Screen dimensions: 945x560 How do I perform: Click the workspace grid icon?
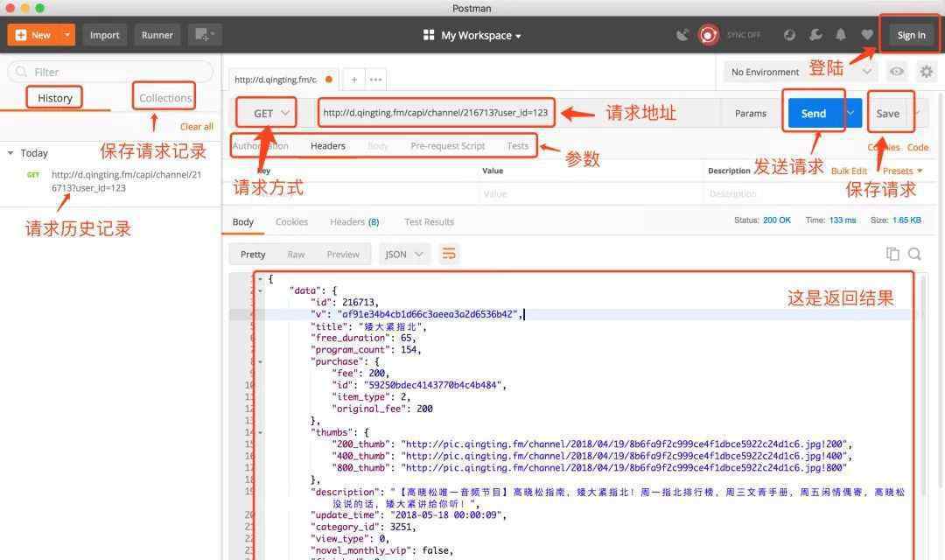pyautogui.click(x=429, y=35)
